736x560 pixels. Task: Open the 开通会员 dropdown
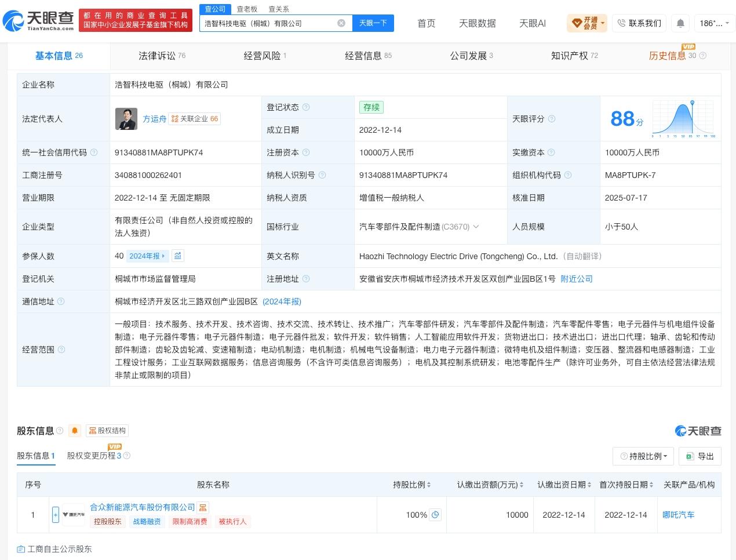(x=587, y=23)
